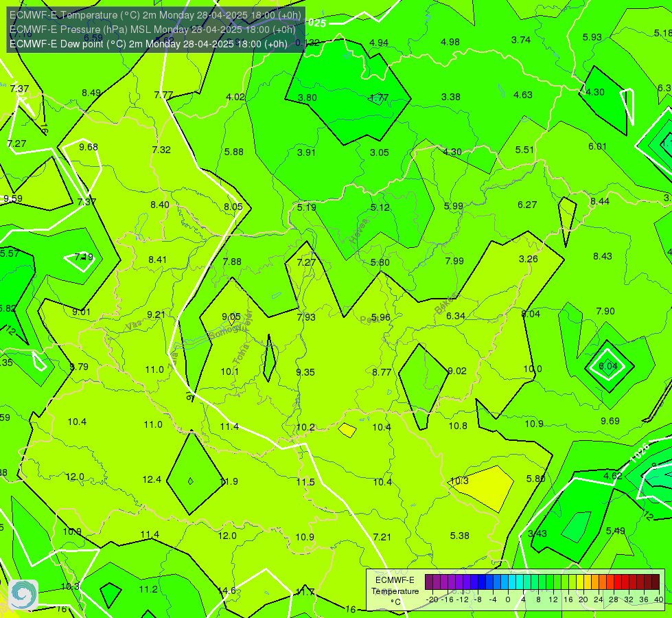Click the 6.34 value near Békés
Screen dimensions: 672x618
[456, 316]
